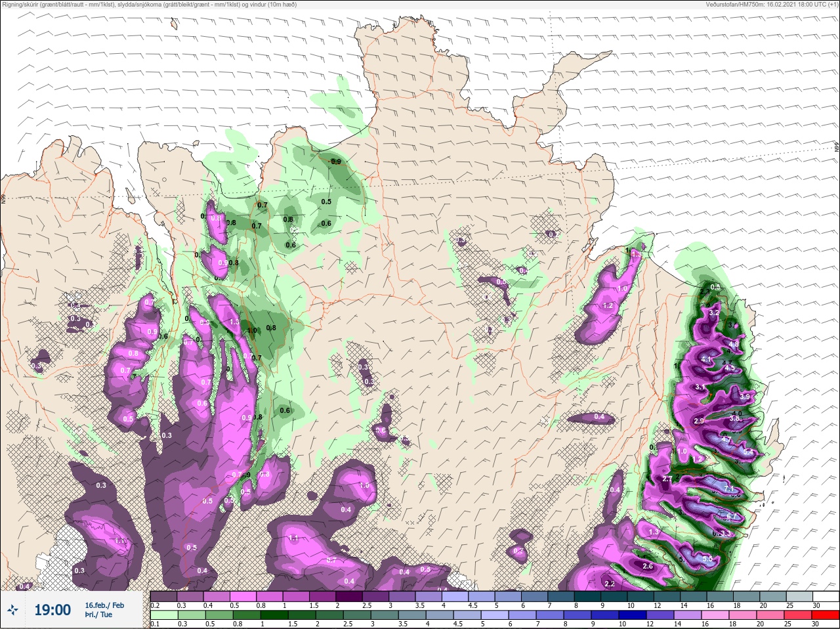Click the N99 label on right map edge
840x629 pixels.
click(x=837, y=148)
